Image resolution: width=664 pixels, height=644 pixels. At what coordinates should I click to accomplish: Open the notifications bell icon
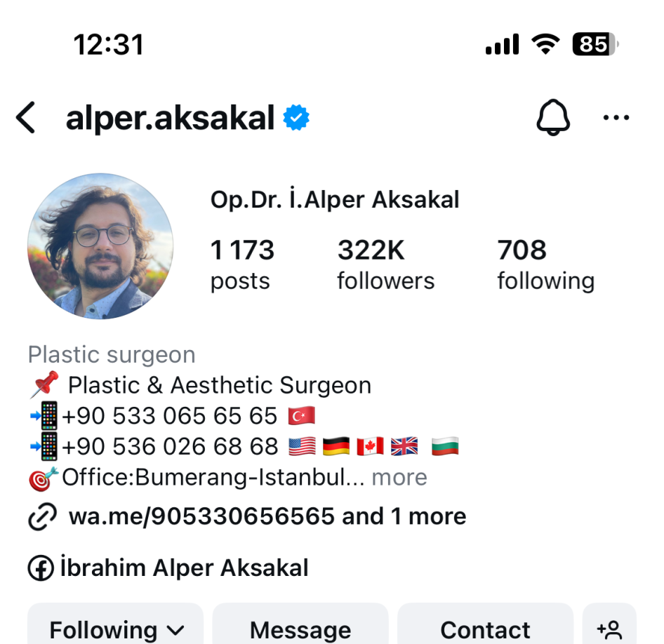pos(553,117)
